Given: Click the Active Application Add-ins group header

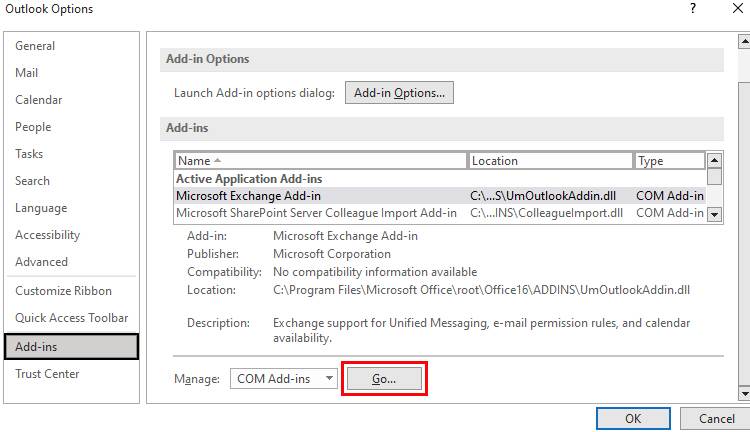Looking at the screenshot, I should tap(249, 179).
